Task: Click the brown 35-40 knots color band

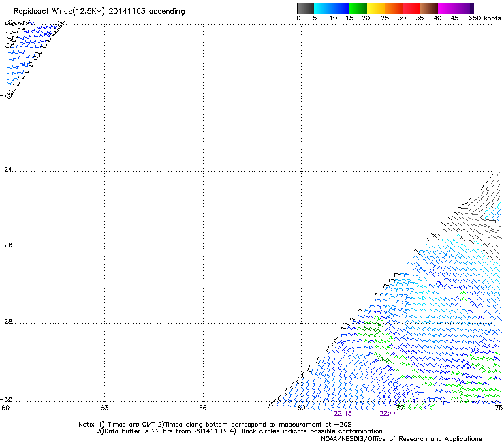Action: (429, 8)
